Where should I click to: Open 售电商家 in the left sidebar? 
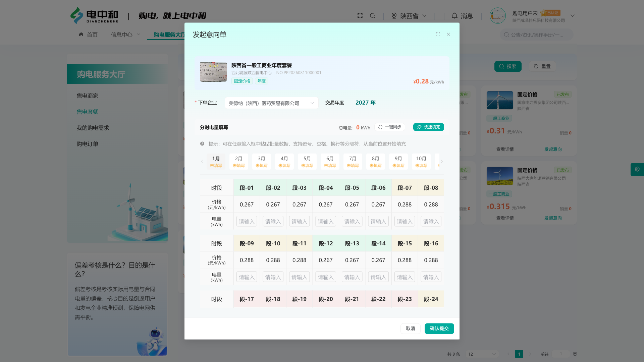(88, 96)
